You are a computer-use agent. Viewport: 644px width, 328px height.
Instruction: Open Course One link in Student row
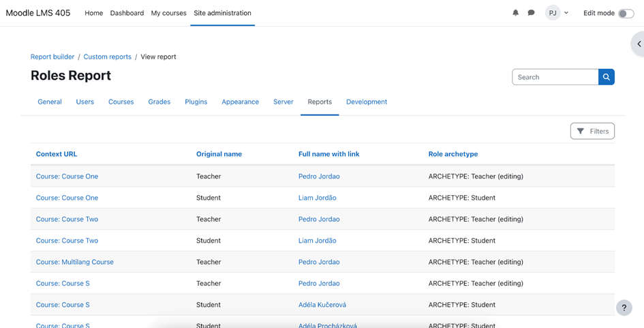[67, 198]
